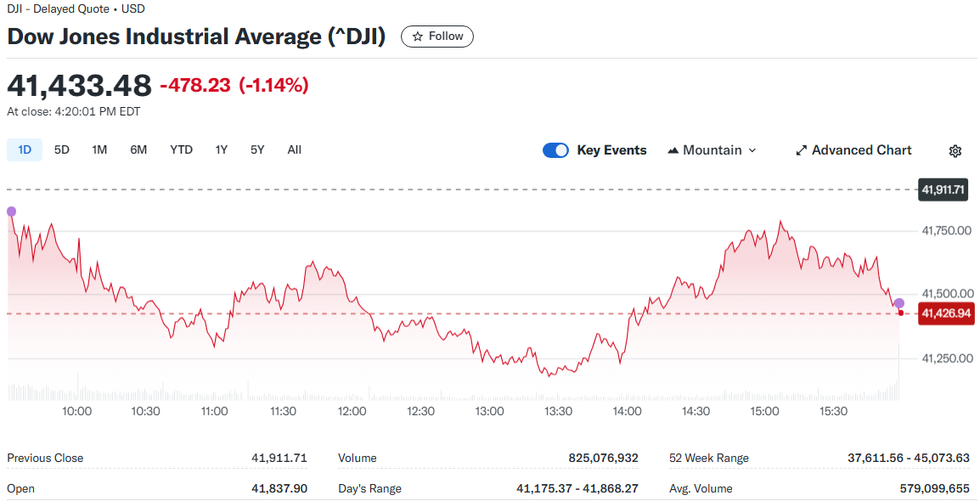Click the Volume value 825,076,932

coord(603,458)
